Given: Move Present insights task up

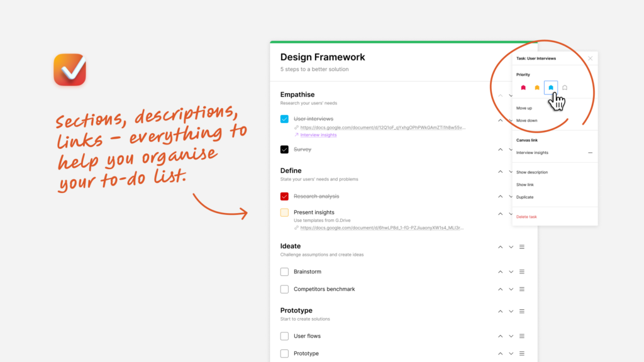Looking at the screenshot, I should tap(500, 214).
